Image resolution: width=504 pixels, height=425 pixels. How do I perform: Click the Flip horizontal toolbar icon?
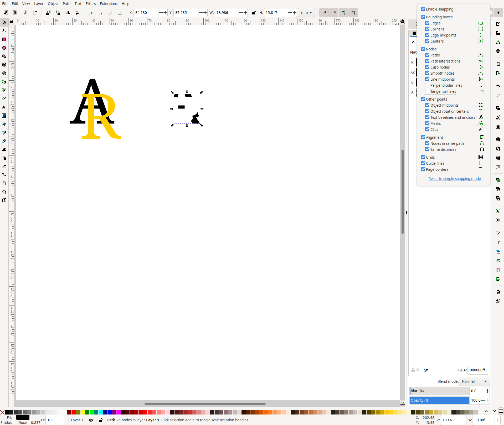[x=68, y=13]
